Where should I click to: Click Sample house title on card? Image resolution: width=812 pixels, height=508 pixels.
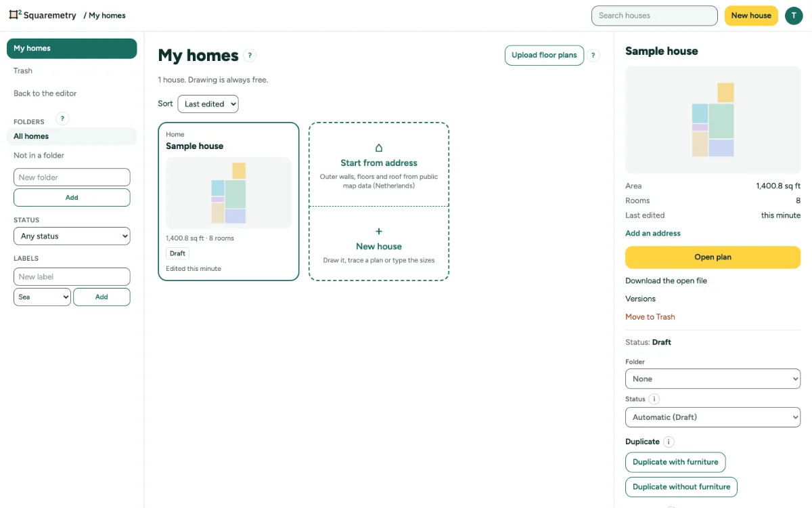(194, 146)
